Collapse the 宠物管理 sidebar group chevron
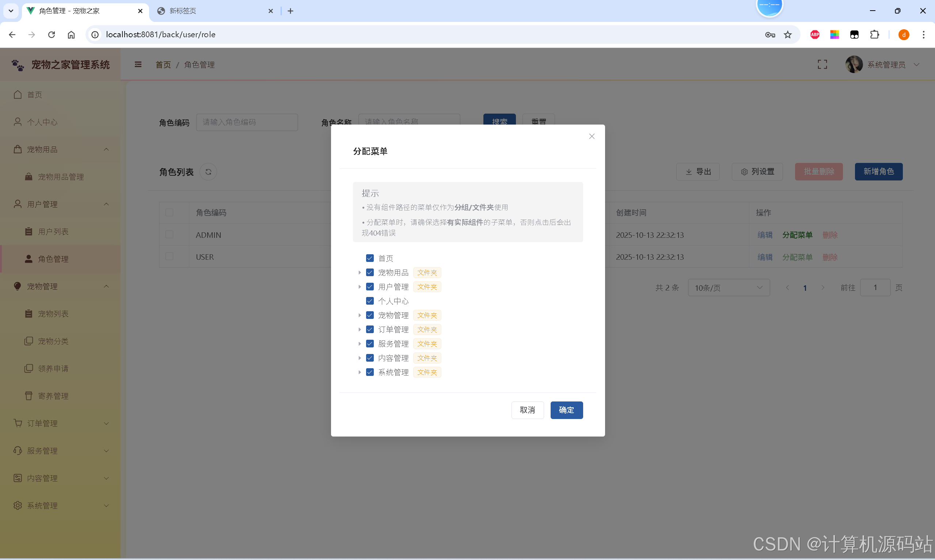 pos(106,286)
